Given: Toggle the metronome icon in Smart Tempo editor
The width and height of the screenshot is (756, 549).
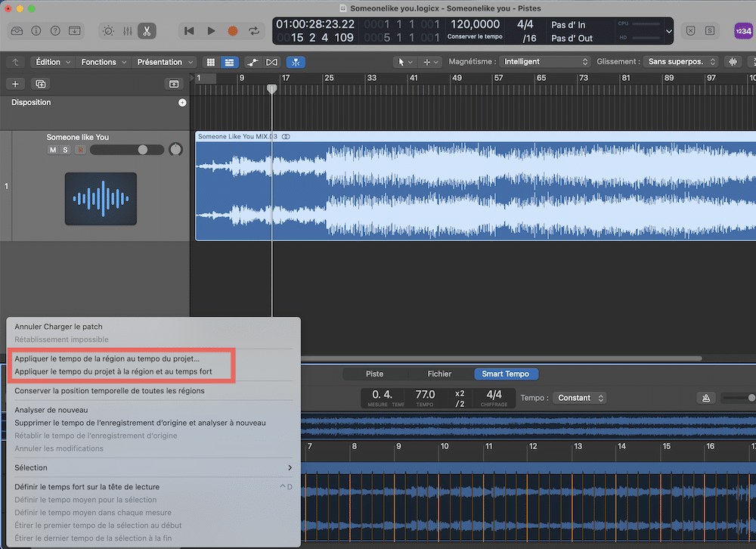Looking at the screenshot, I should pos(706,398).
